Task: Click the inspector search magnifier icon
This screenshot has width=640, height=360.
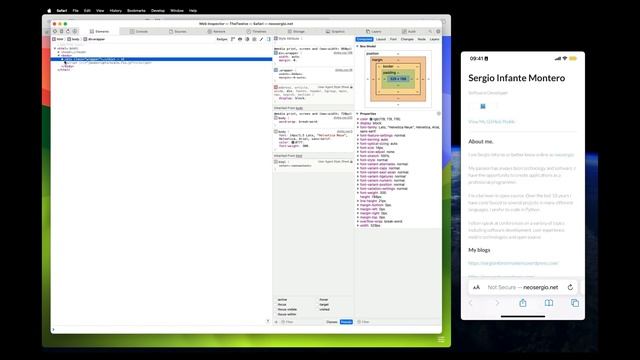Action: pyautogui.click(x=430, y=31)
